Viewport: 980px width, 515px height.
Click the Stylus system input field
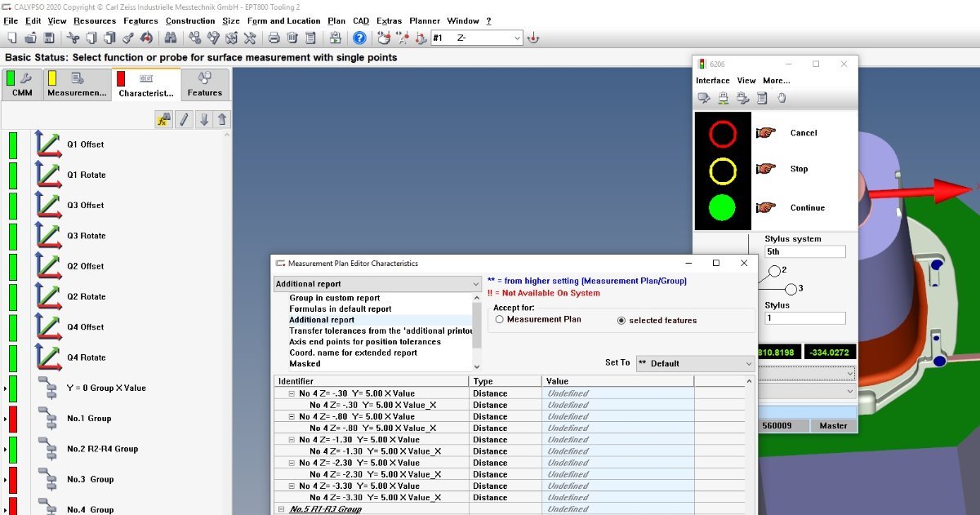tap(804, 252)
